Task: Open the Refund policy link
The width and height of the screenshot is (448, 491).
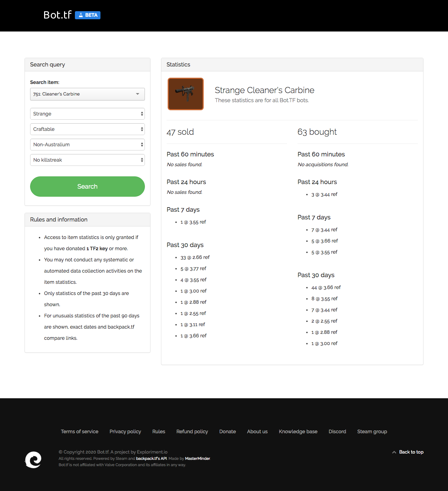Action: 192,432
